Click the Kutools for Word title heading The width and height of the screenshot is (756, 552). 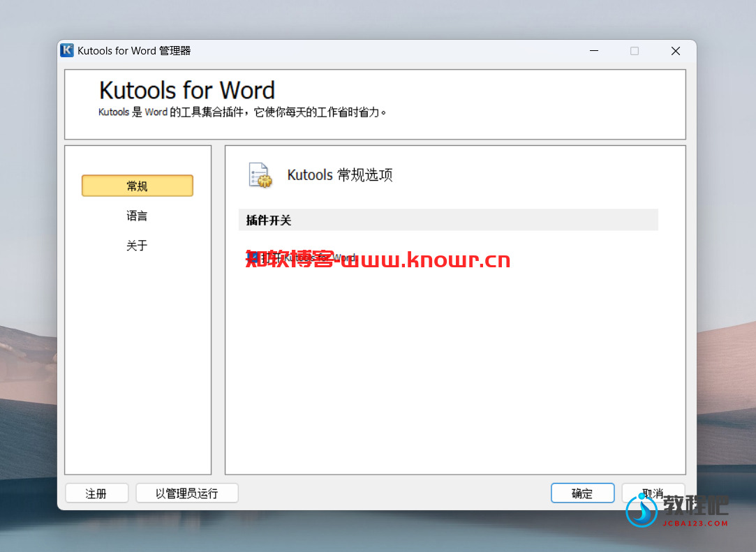187,90
